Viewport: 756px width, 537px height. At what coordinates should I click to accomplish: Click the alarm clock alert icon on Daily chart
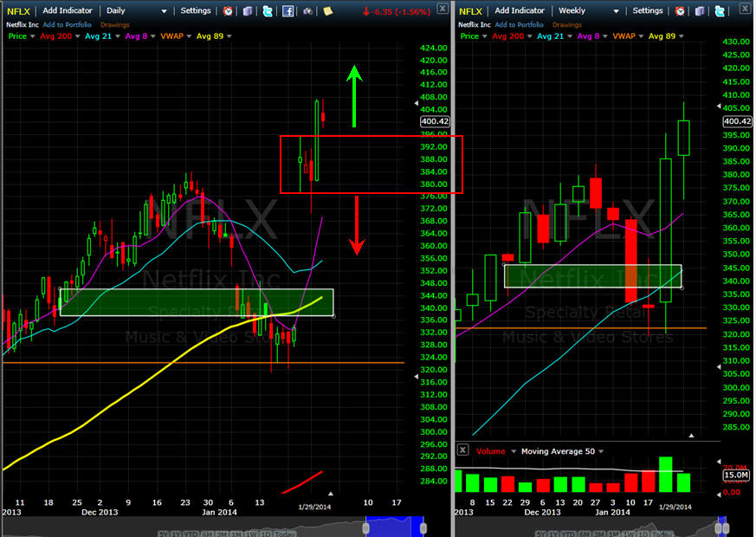pos(228,11)
